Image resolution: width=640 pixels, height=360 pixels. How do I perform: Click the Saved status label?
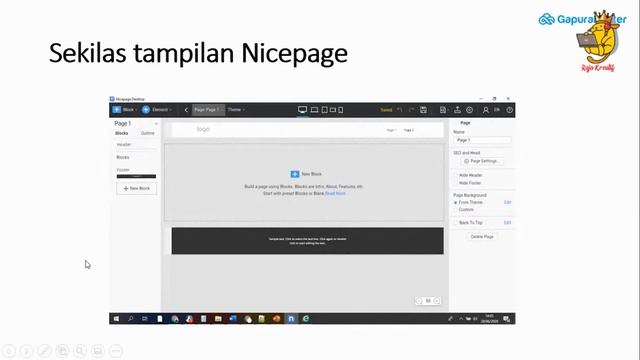pos(386,110)
